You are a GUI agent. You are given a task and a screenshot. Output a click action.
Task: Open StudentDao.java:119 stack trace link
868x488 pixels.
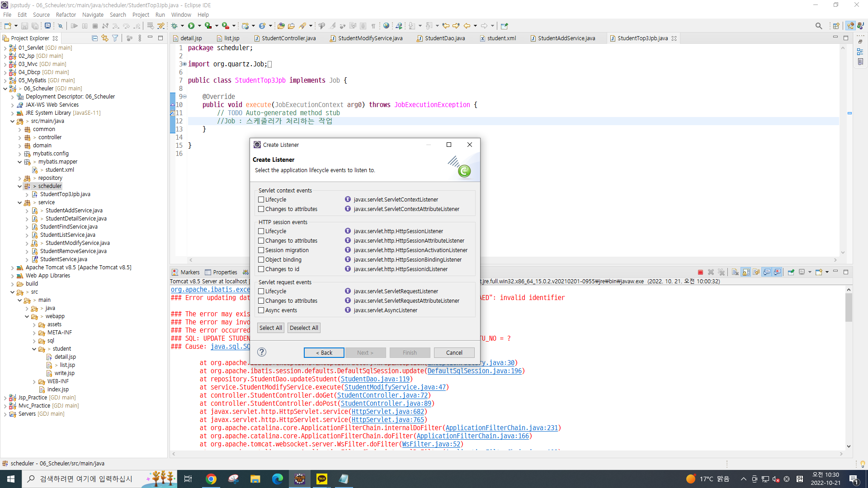coord(375,379)
